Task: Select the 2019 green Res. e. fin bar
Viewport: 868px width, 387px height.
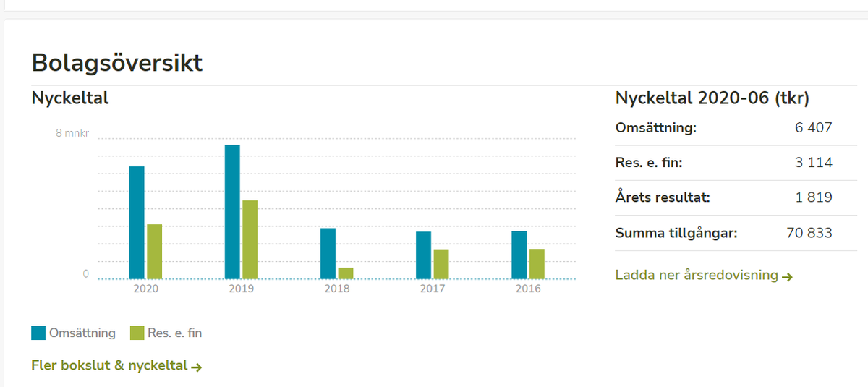Action: (x=250, y=239)
